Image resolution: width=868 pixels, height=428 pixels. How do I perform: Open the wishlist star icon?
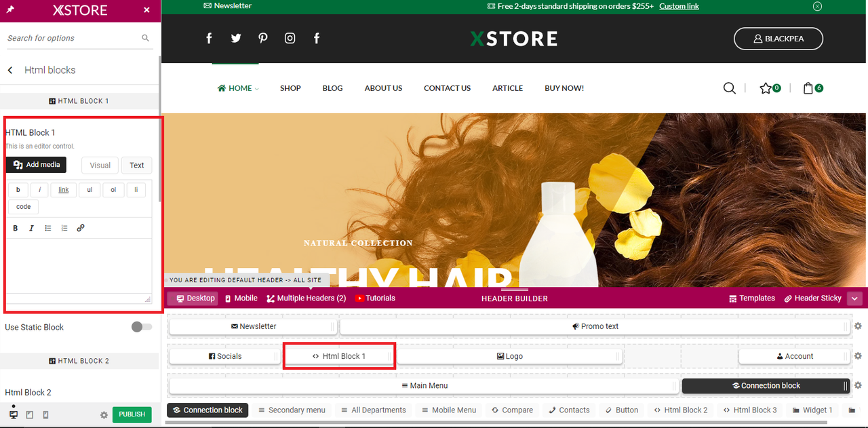[766, 88]
